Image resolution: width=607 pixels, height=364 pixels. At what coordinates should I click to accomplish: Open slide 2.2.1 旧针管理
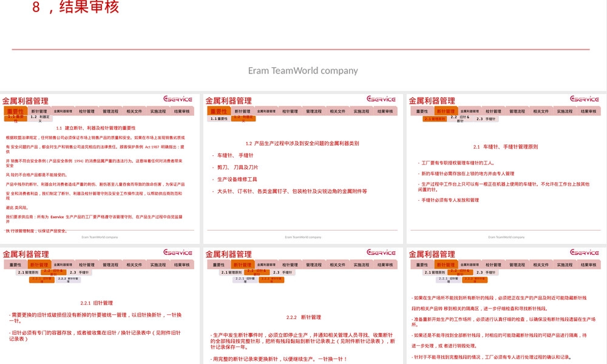tap(100, 306)
